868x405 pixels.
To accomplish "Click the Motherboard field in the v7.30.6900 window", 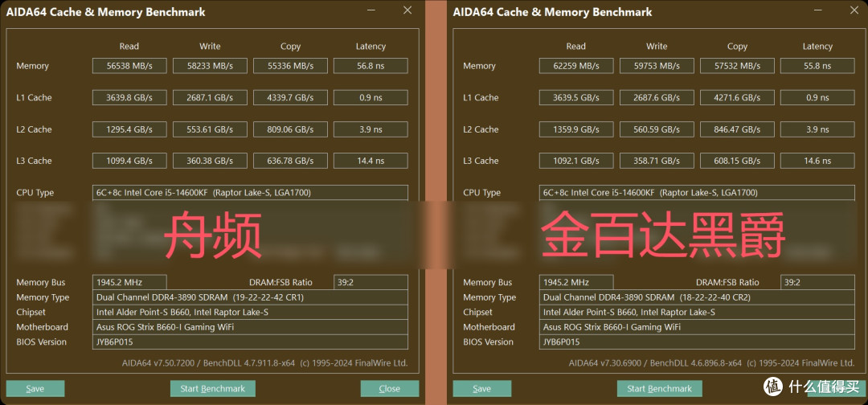I will coord(697,327).
